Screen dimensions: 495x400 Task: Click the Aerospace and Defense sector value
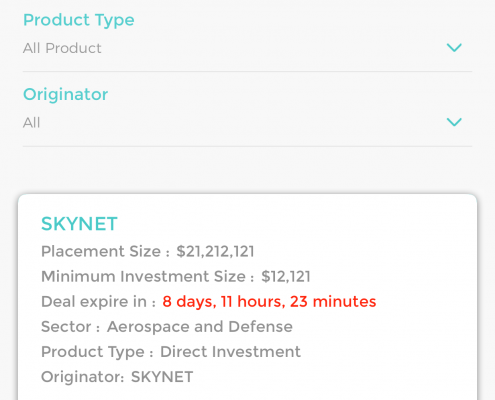tap(200, 327)
